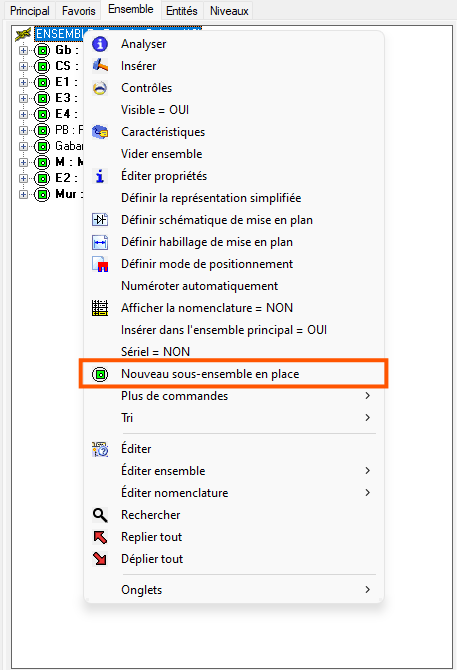The height and width of the screenshot is (670, 457).
Task: Click the Insérer hammer icon
Action: pos(100,66)
